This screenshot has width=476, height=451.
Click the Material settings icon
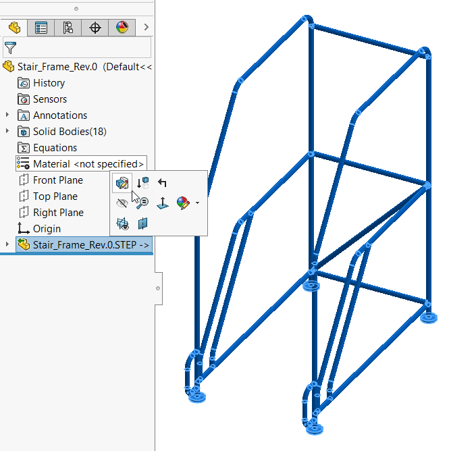[x=24, y=163]
